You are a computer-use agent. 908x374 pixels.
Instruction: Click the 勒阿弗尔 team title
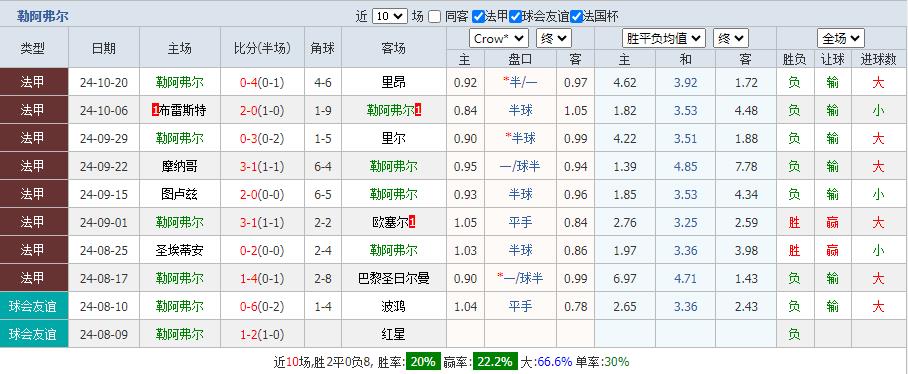click(42, 16)
